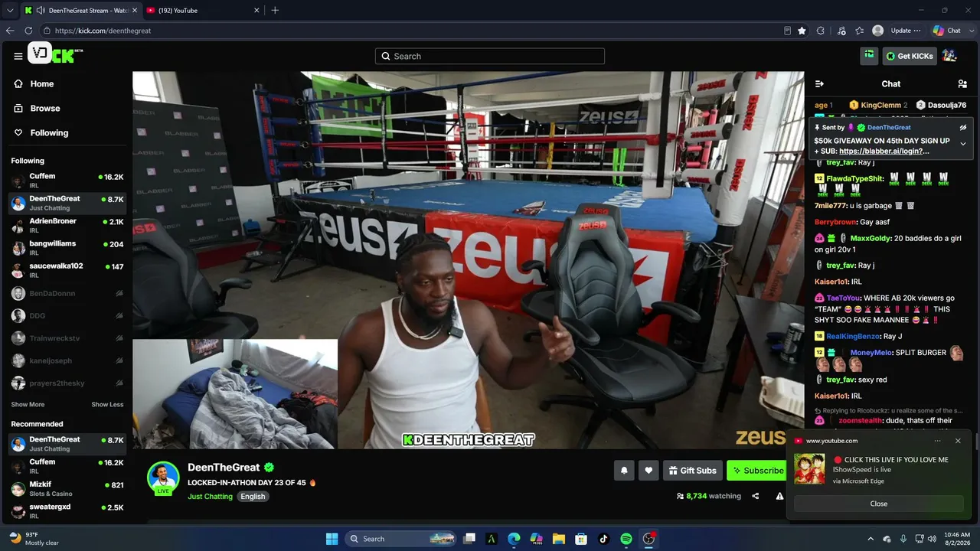Hide the pinned message with the eye icon
The image size is (980, 551).
[x=963, y=128]
